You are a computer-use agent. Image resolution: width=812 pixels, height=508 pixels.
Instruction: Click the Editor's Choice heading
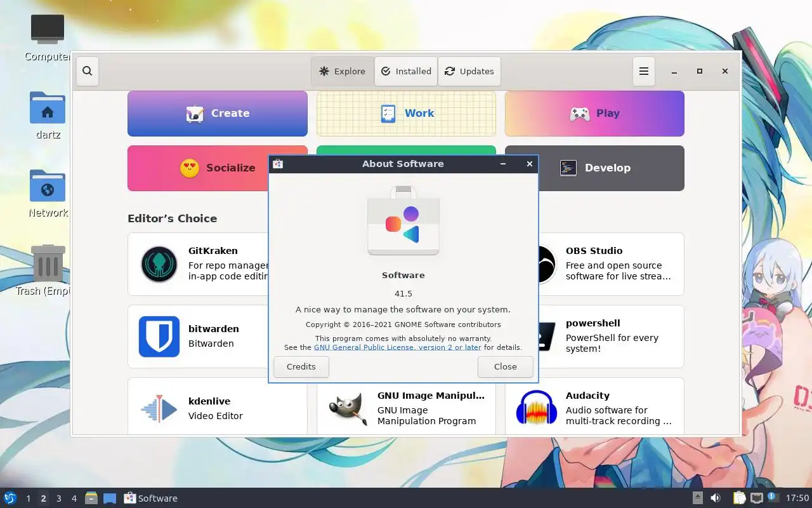(x=173, y=218)
